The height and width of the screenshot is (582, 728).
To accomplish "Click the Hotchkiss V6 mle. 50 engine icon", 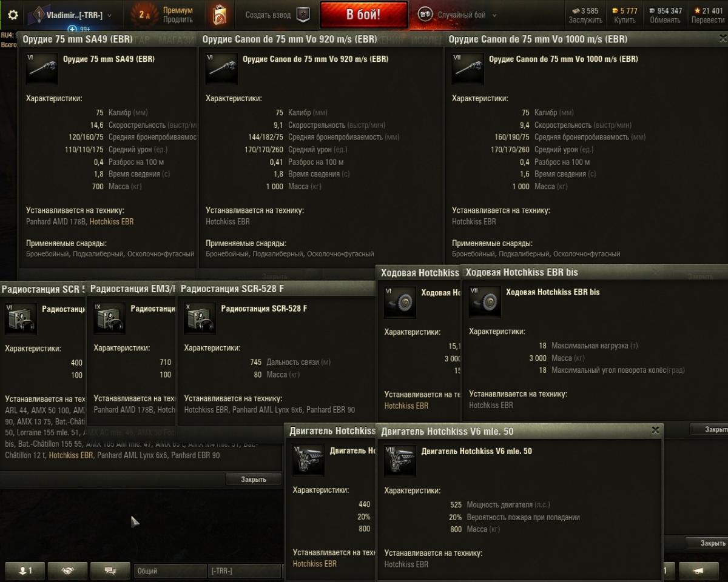I will (400, 461).
